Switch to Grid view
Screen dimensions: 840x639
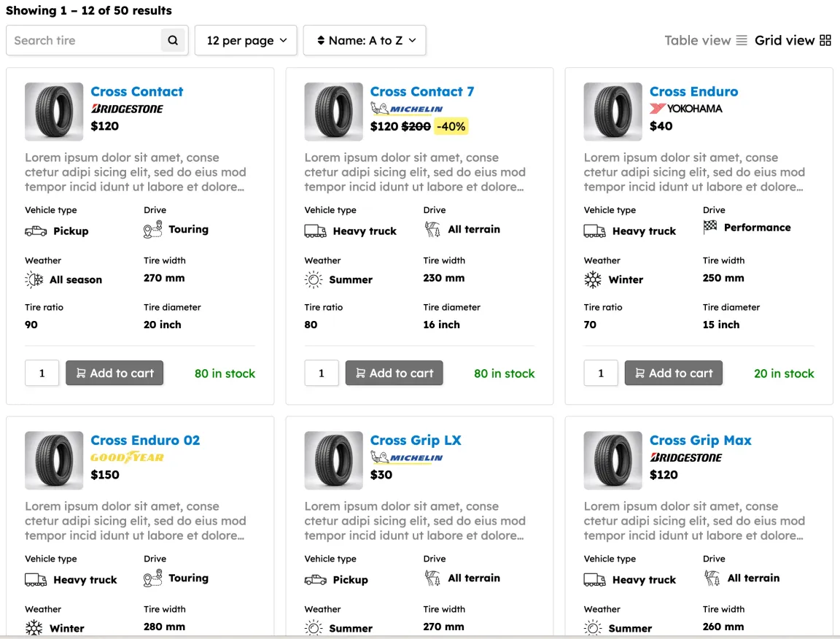[x=793, y=41]
